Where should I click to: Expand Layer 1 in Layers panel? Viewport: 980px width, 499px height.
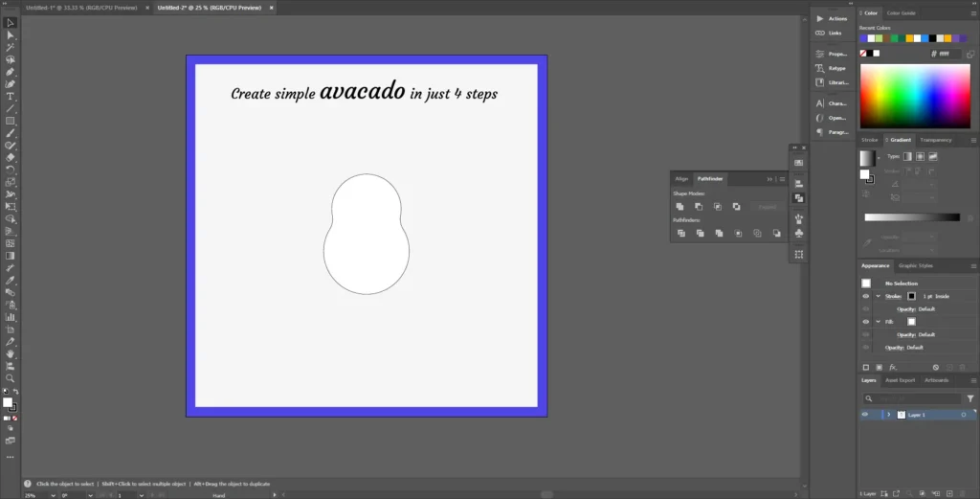[x=889, y=415]
